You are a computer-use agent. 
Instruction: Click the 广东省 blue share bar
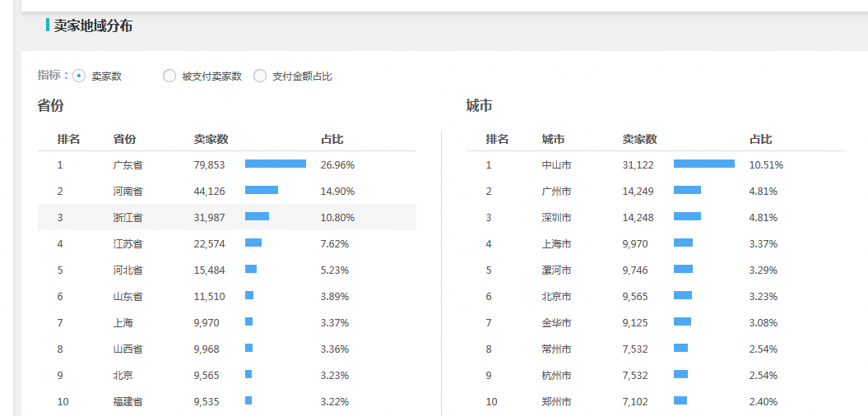276,164
